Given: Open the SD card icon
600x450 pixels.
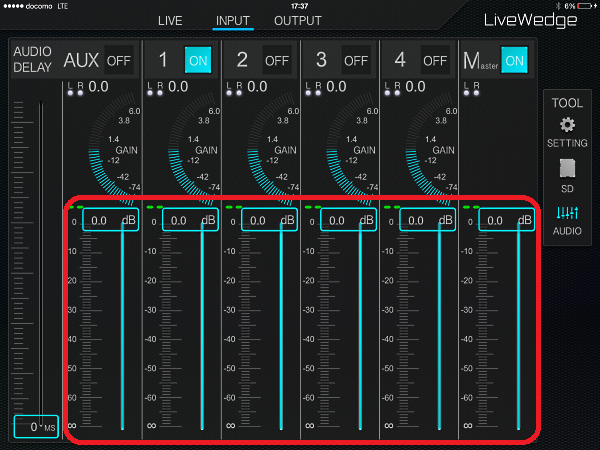Looking at the screenshot, I should coord(567,167).
